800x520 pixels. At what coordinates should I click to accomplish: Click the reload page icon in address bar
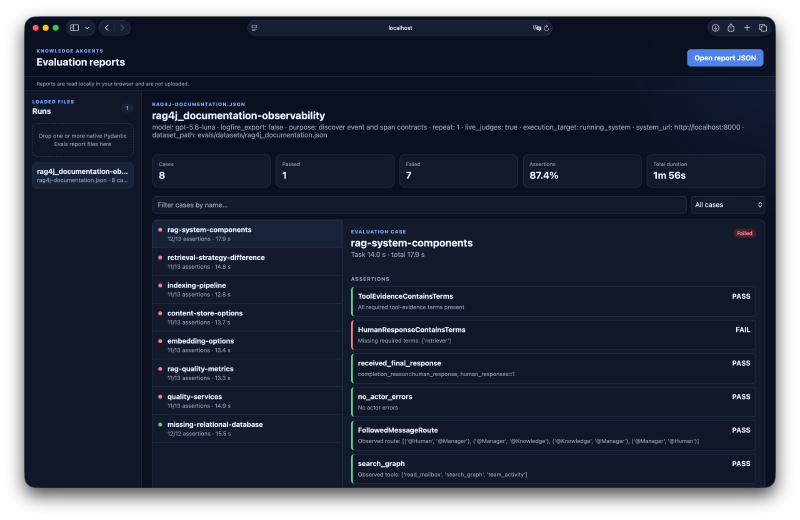546,28
